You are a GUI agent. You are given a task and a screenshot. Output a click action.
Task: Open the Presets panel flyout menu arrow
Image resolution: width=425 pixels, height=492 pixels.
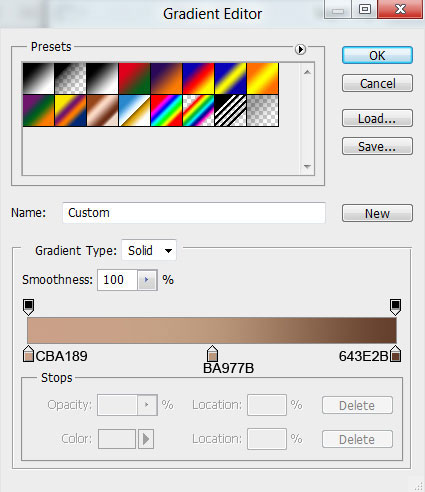click(x=300, y=49)
